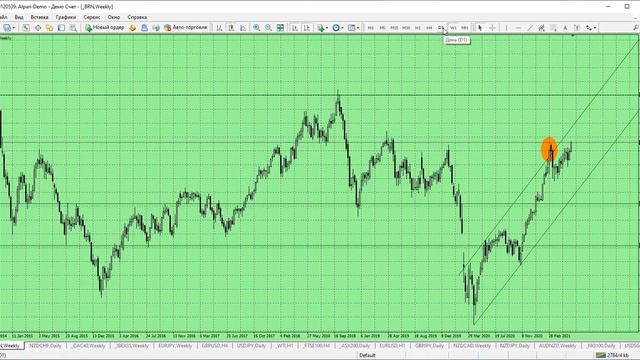
Task: Click the search magnifier icon
Action: pyautogui.click(x=636, y=28)
